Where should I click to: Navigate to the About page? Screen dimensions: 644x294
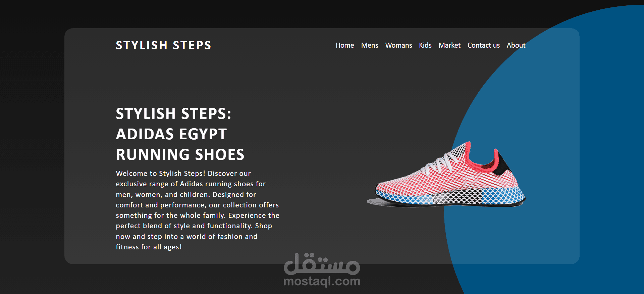coord(516,45)
